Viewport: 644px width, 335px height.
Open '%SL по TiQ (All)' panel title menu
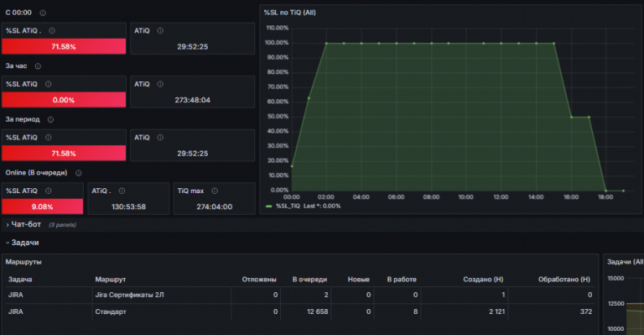click(x=289, y=13)
